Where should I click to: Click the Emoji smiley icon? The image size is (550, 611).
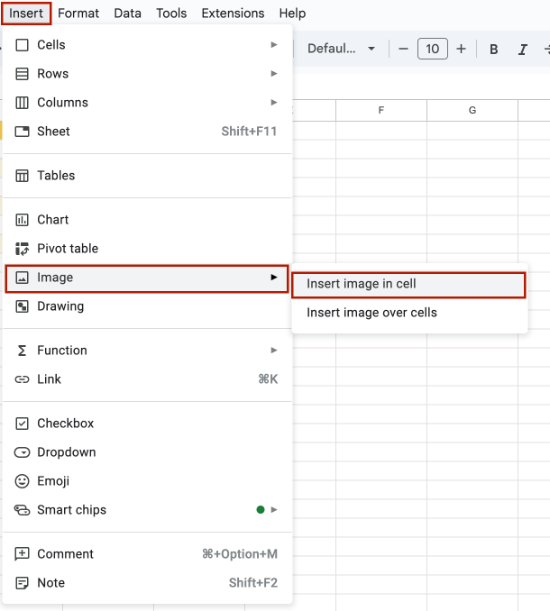point(22,481)
